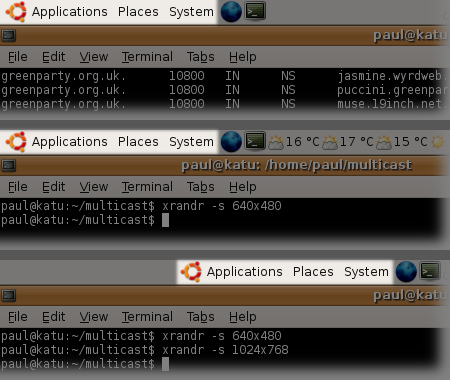The width and height of the screenshot is (450, 380).
Task: Open Edit menu in greenparty terminal
Action: (54, 57)
